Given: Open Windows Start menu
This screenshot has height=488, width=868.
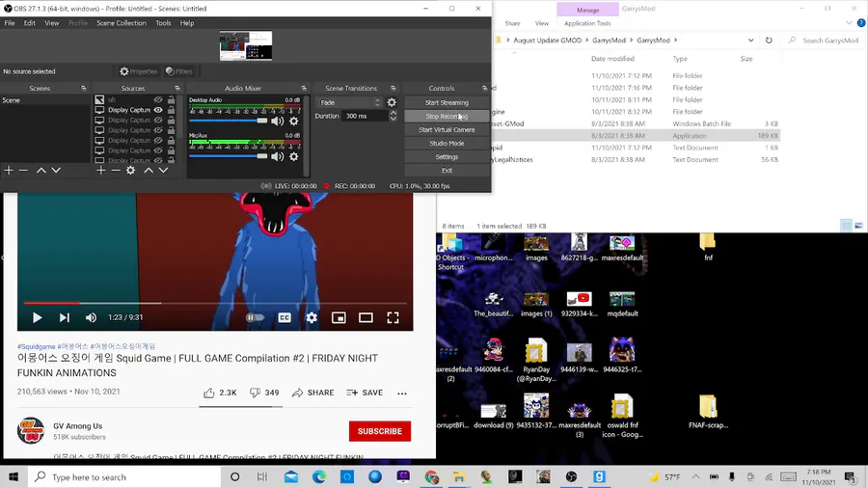Looking at the screenshot, I should (x=14, y=477).
